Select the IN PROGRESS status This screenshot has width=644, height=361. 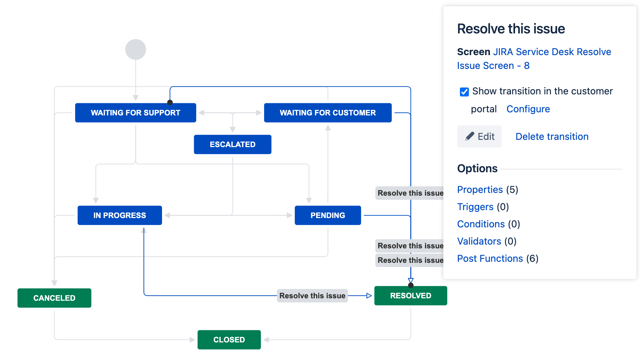coord(120,215)
